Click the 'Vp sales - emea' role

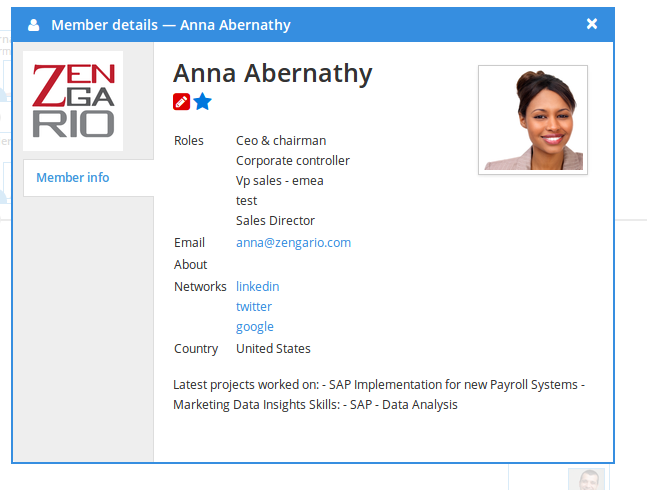[279, 181]
